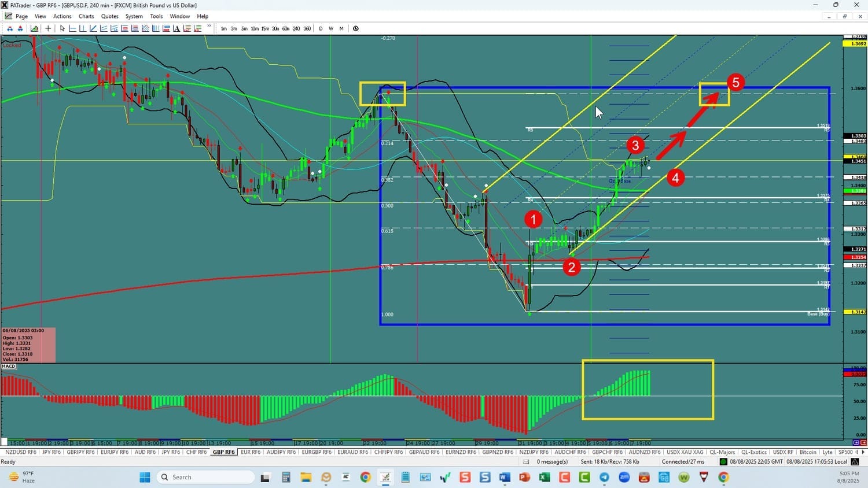Open the Bitcoin page tab

click(x=808, y=452)
